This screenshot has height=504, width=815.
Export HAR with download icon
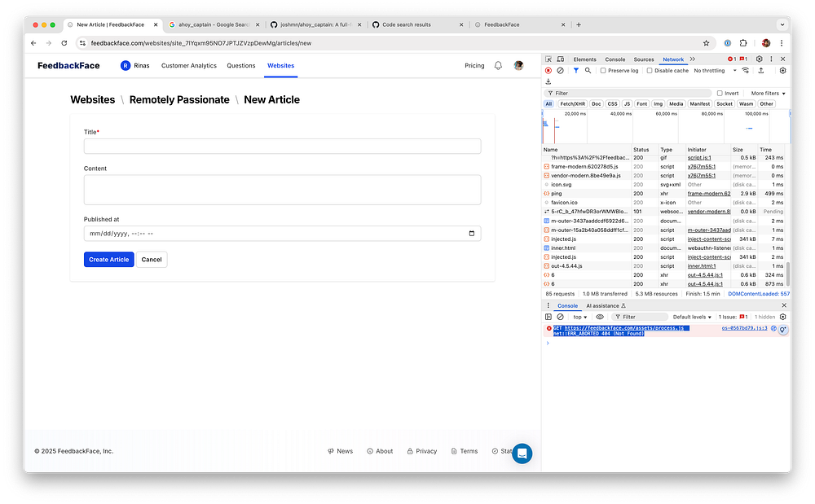(548, 81)
